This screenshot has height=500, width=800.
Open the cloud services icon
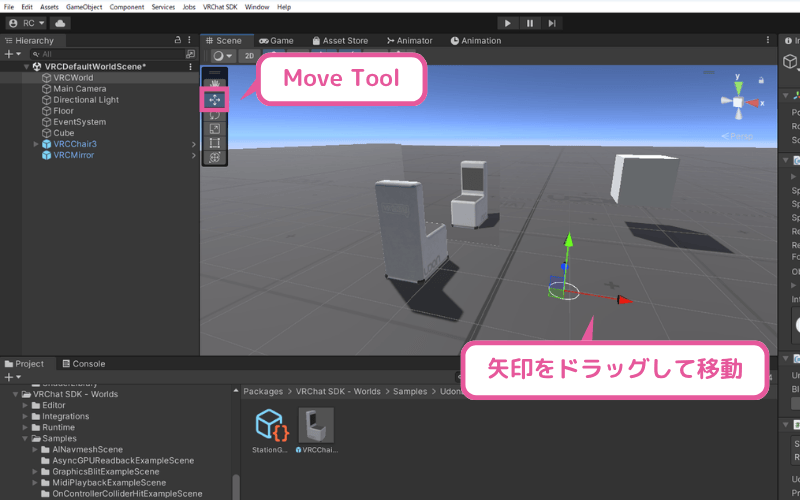(x=60, y=23)
